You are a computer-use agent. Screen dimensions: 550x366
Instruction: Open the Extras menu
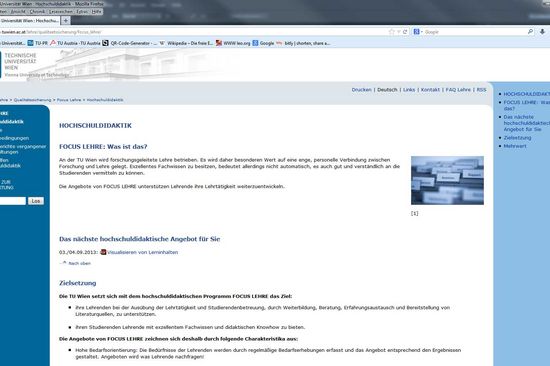click(82, 12)
